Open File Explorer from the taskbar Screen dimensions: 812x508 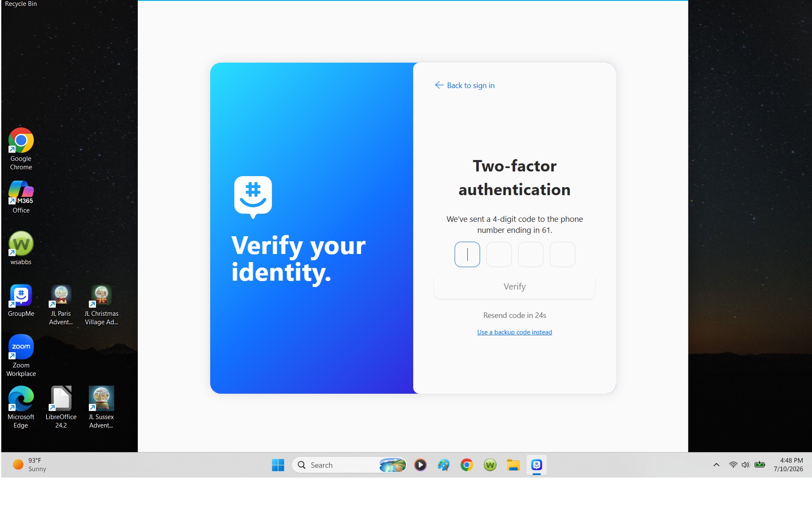coord(513,465)
